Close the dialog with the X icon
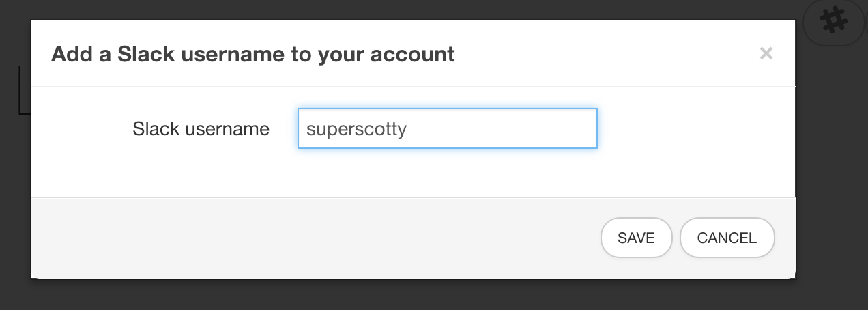 tap(766, 53)
